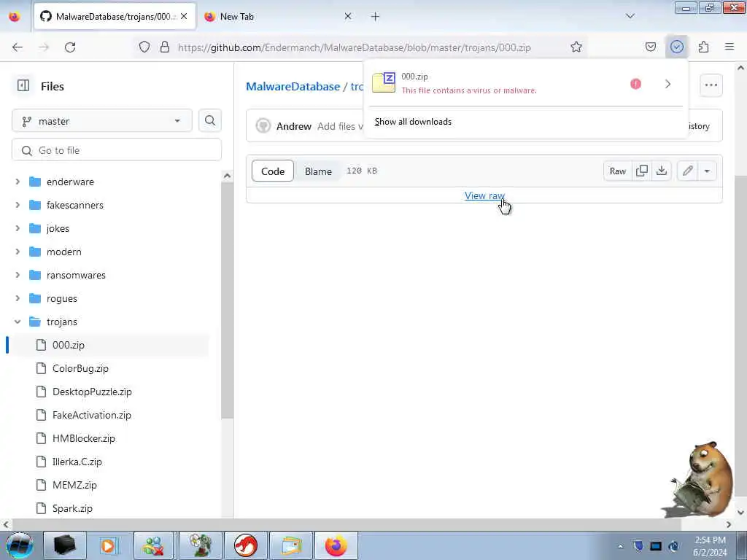Collapse the trojans folder

pos(18,322)
